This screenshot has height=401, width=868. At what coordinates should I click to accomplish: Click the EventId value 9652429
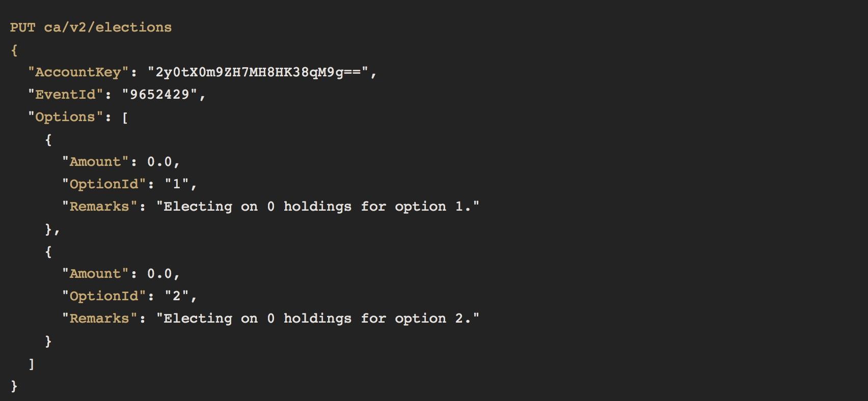click(159, 95)
